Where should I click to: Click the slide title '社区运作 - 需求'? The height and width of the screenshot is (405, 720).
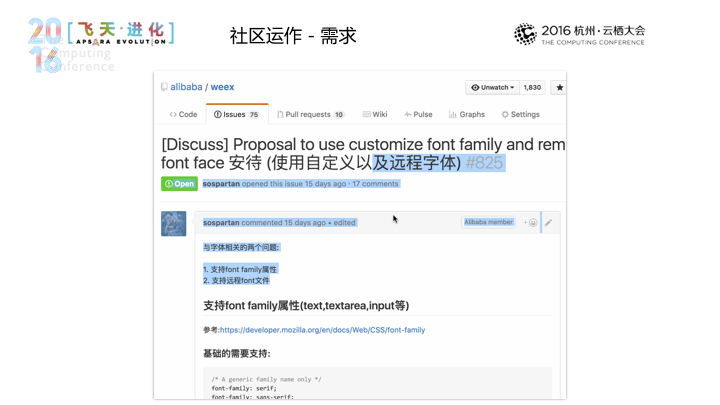[293, 36]
